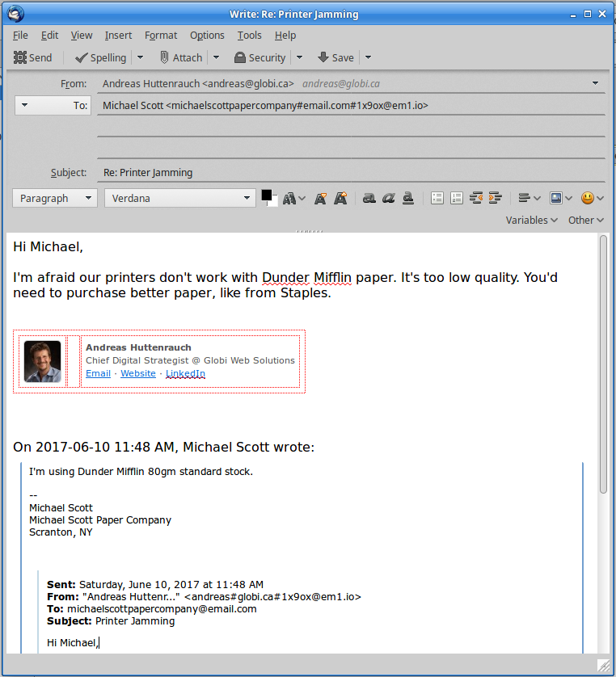Open the Verdana font dropdown

(x=180, y=198)
